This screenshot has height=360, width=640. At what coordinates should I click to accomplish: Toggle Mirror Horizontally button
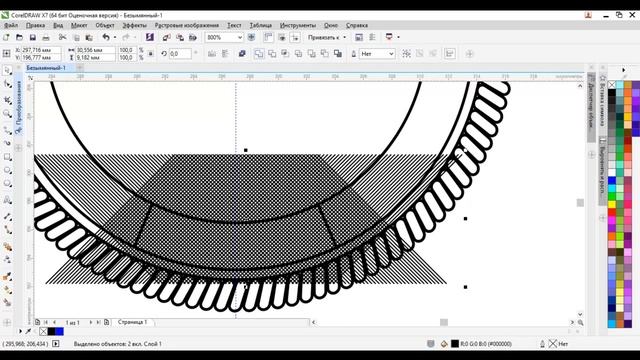point(212,54)
